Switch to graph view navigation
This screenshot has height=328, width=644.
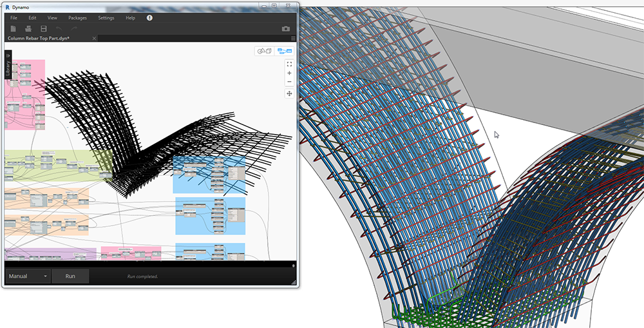(x=285, y=51)
